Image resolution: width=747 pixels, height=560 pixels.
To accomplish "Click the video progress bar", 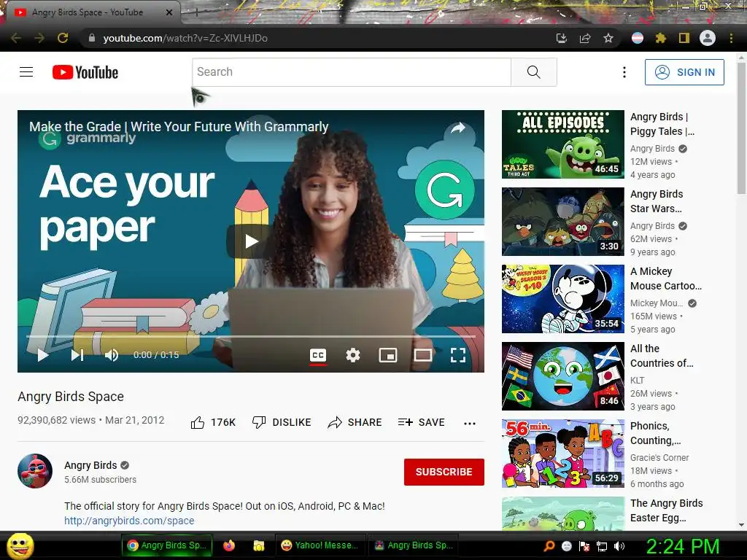I will point(251,336).
